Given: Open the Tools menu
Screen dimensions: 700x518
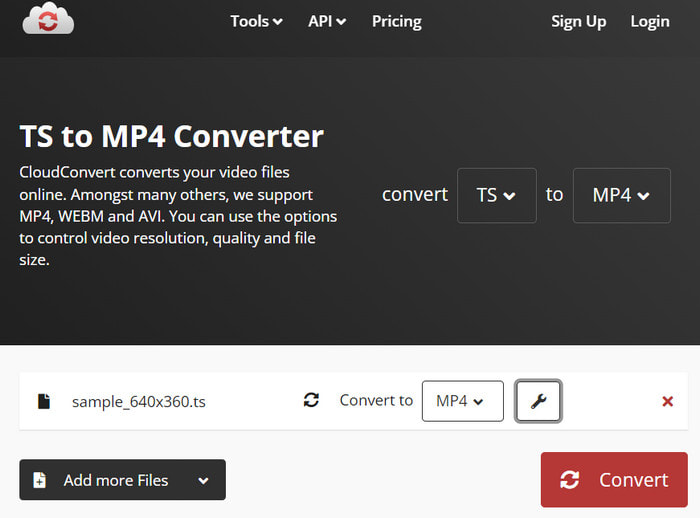Looking at the screenshot, I should tap(256, 21).
